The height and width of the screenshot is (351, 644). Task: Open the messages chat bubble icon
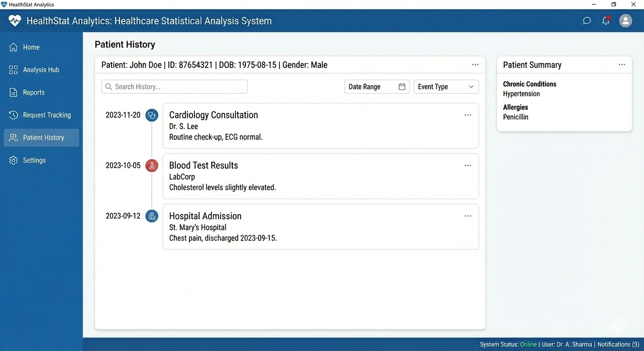pos(587,21)
